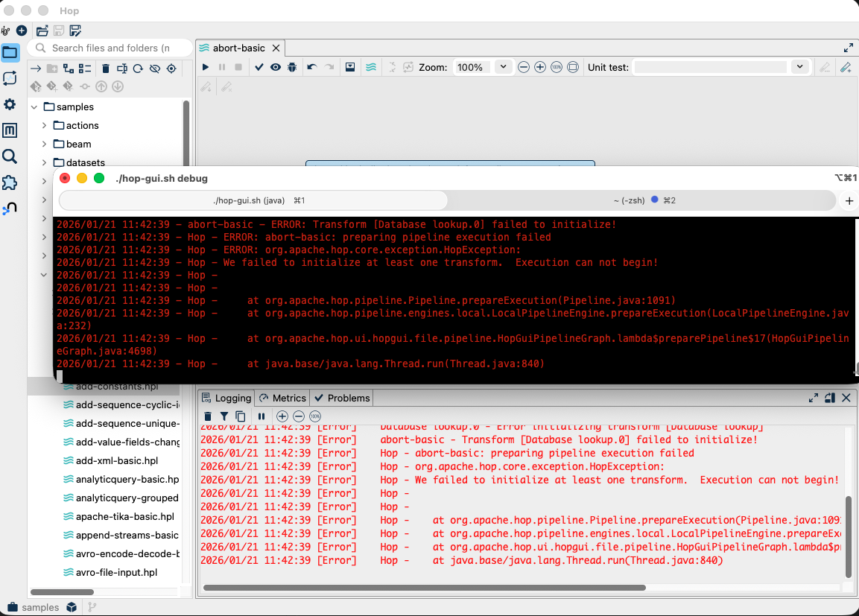
Task: Open the Unit test dropdown
Action: 799,67
